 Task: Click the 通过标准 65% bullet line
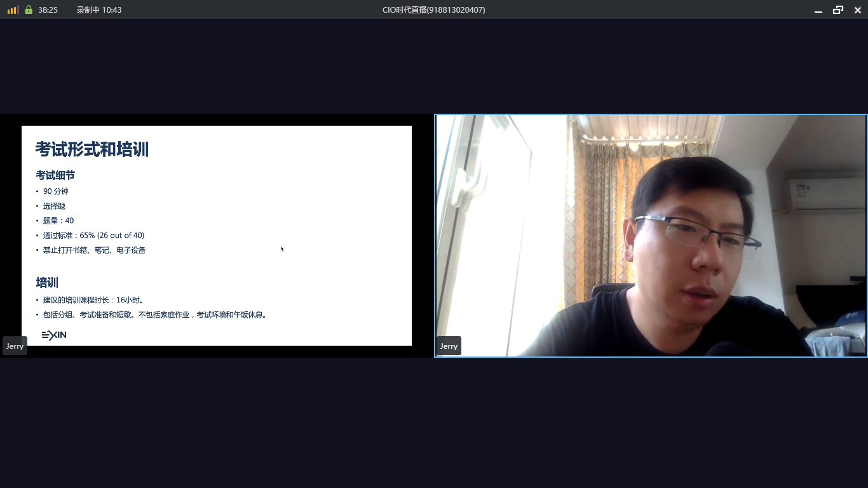(93, 235)
